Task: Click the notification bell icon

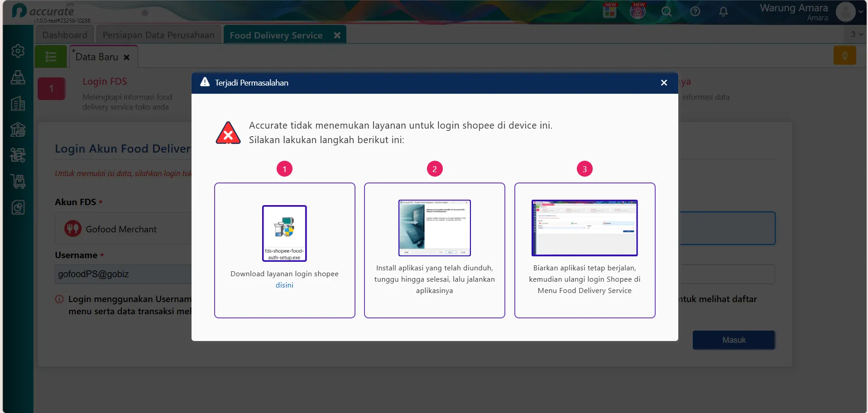Action: coord(724,12)
